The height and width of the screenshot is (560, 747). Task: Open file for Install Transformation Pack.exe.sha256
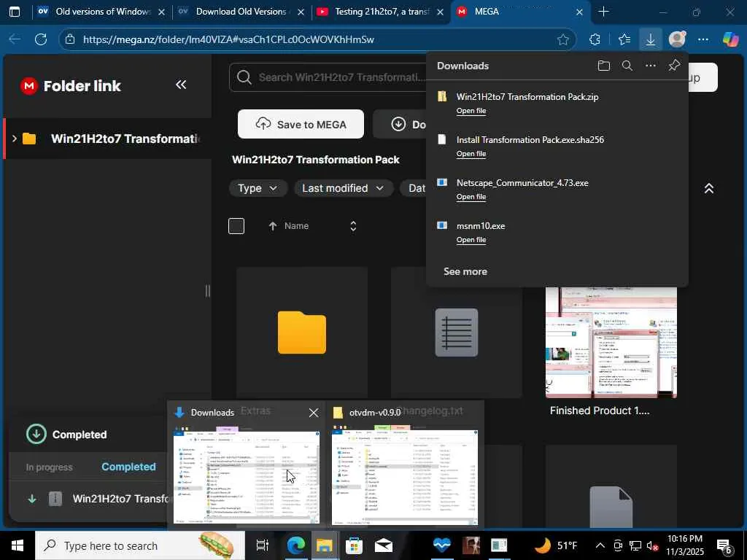(471, 153)
